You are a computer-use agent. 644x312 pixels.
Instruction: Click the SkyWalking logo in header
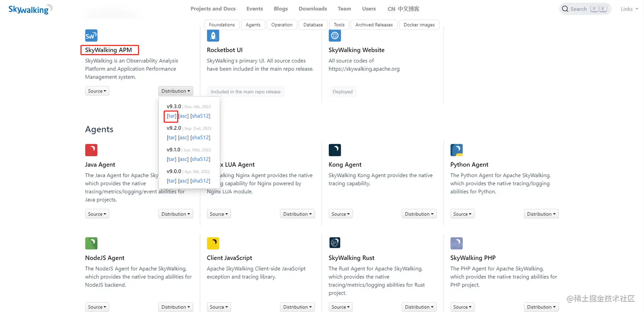[30, 9]
